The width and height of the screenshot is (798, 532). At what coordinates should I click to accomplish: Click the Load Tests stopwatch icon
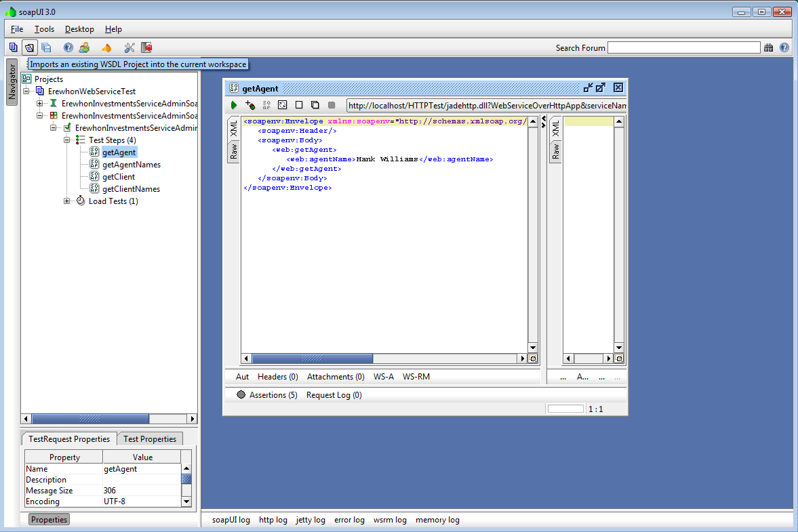(x=81, y=201)
